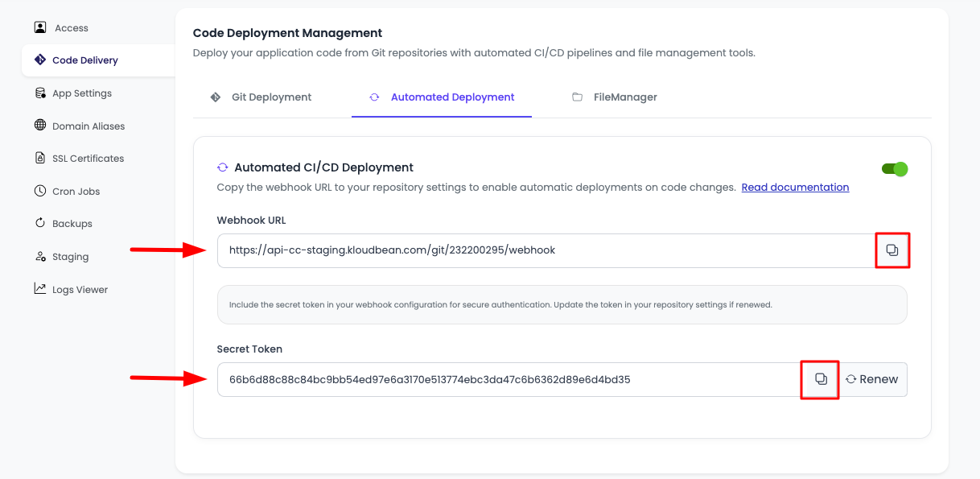Open Domain Aliases via globe icon
980x479 pixels.
[41, 126]
